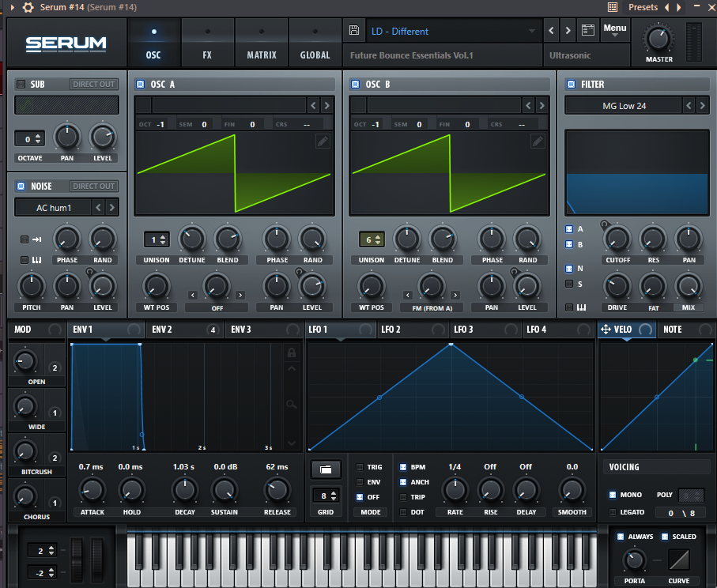Click the OSC B waveform edit pencil
Screen dimensions: 717x588
[538, 141]
